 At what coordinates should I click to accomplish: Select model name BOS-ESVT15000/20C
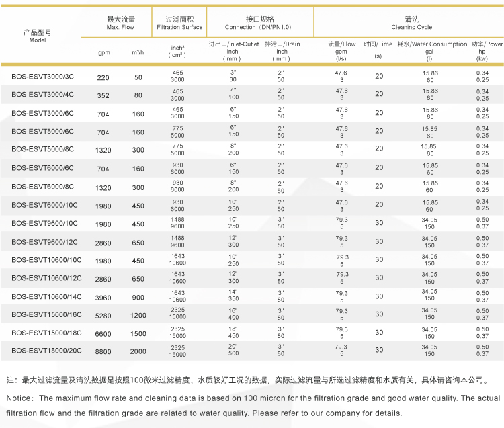(46, 351)
